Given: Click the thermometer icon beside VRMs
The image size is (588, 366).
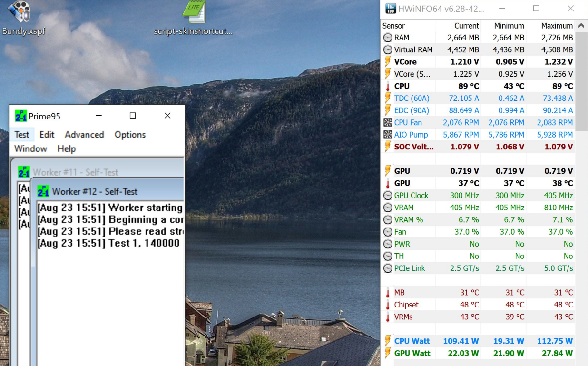Looking at the screenshot, I should point(388,317).
